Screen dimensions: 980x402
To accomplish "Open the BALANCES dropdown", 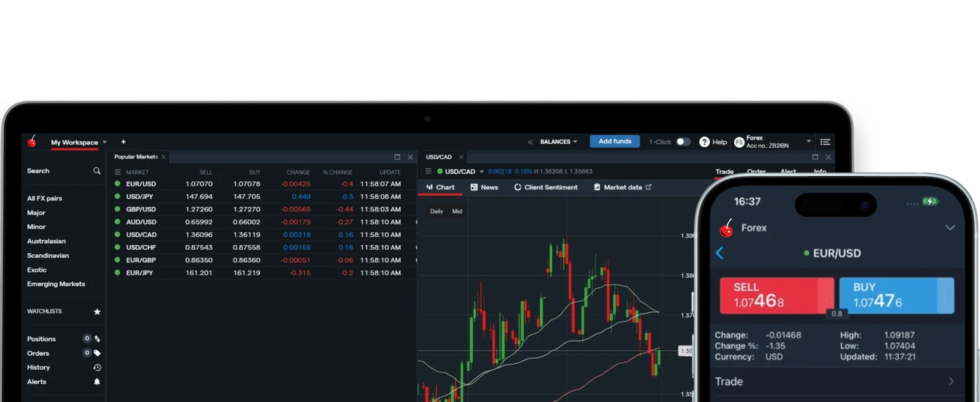I will 558,142.
